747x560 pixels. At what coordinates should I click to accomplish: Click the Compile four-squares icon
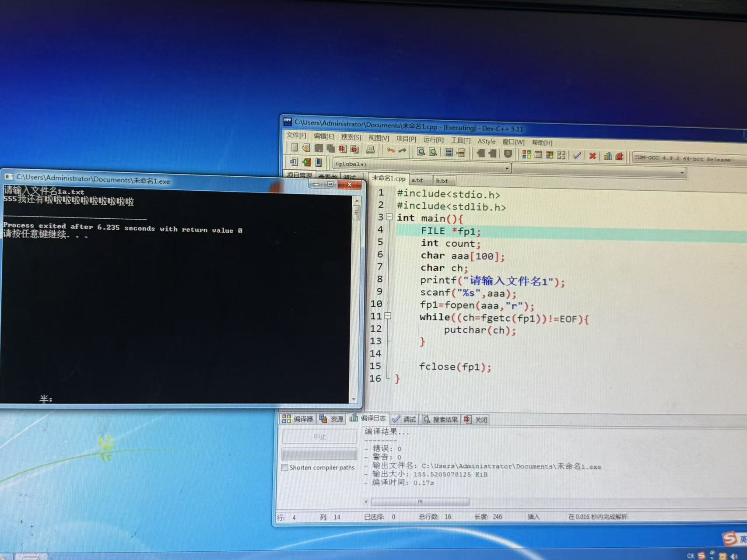click(526, 154)
